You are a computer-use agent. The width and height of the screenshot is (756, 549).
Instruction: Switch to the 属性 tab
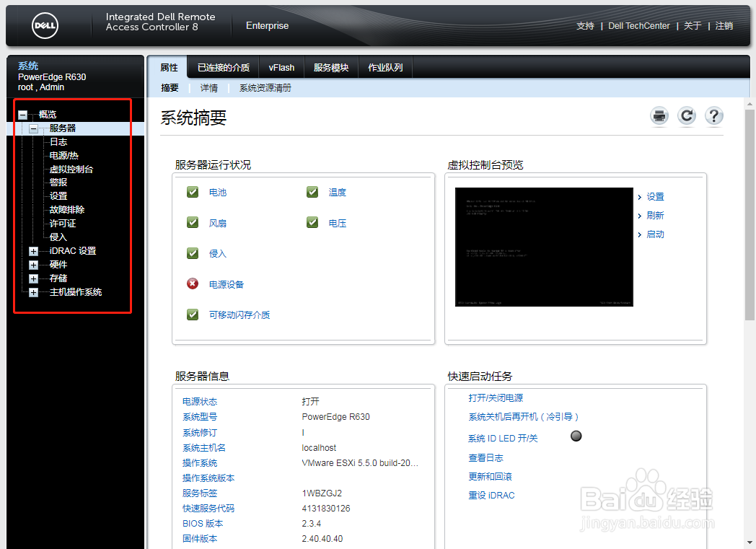(169, 68)
